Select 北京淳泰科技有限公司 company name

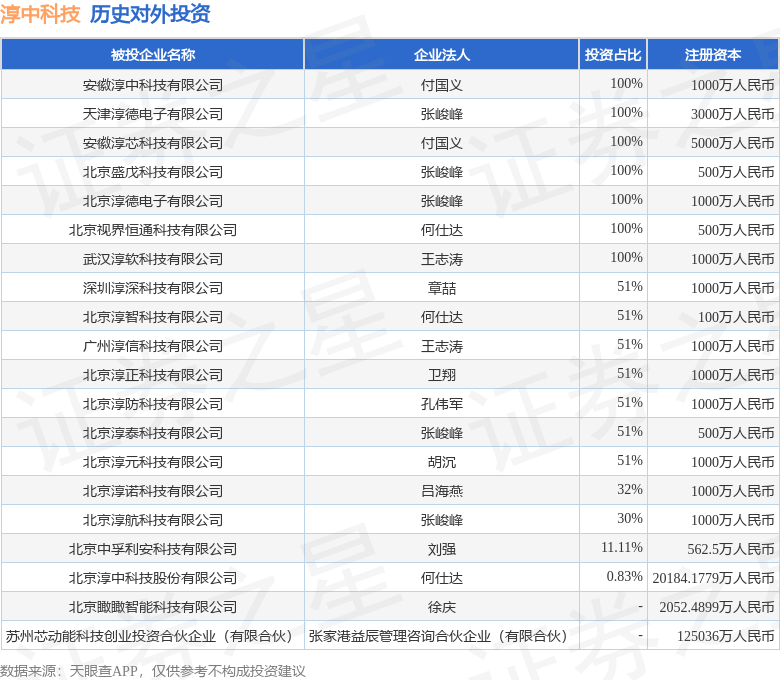(153, 433)
